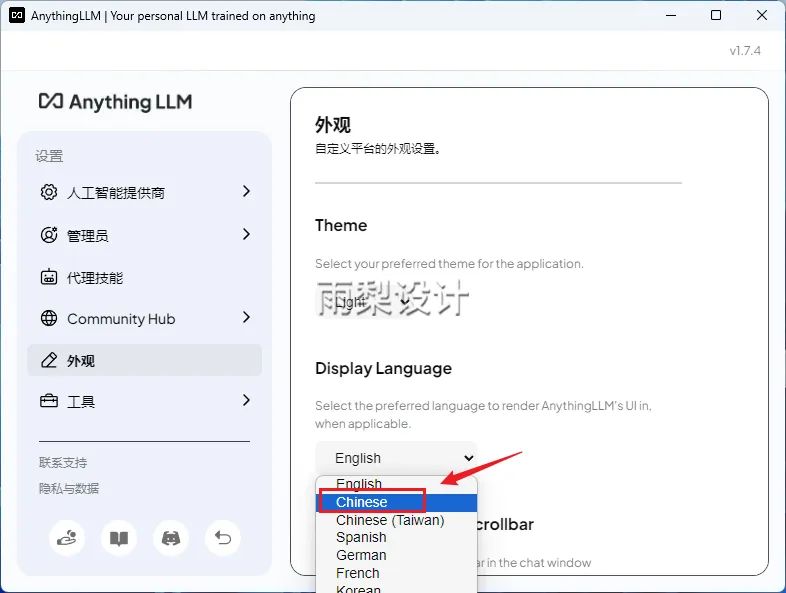This screenshot has height=593, width=786.
Task: Click the 设置 sidebar header
Action: pos(49,156)
